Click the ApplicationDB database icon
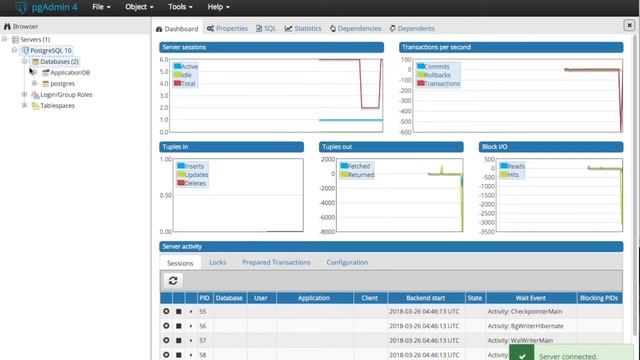This screenshot has width=640, height=360. click(x=46, y=73)
